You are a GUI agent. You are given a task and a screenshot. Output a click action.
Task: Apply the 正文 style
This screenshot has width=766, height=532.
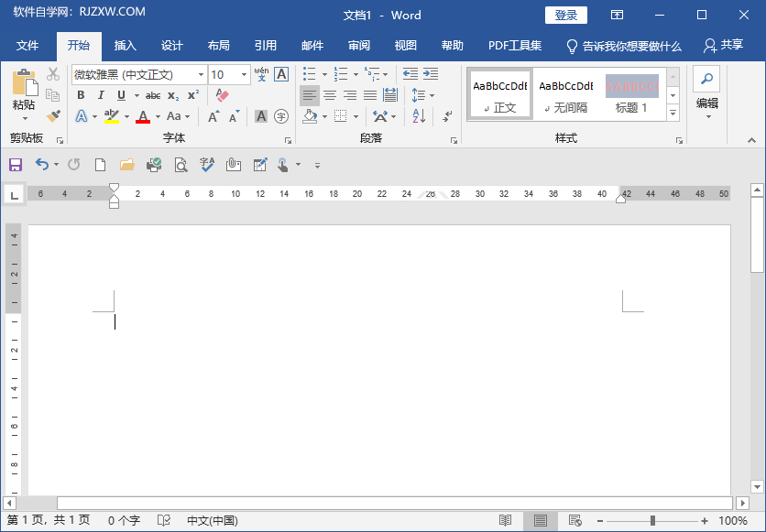[x=499, y=94]
